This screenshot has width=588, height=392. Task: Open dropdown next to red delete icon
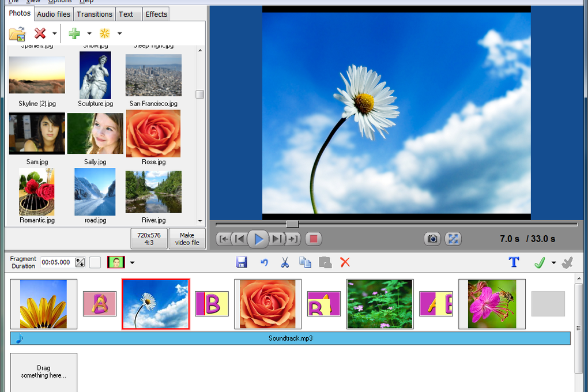click(x=54, y=33)
